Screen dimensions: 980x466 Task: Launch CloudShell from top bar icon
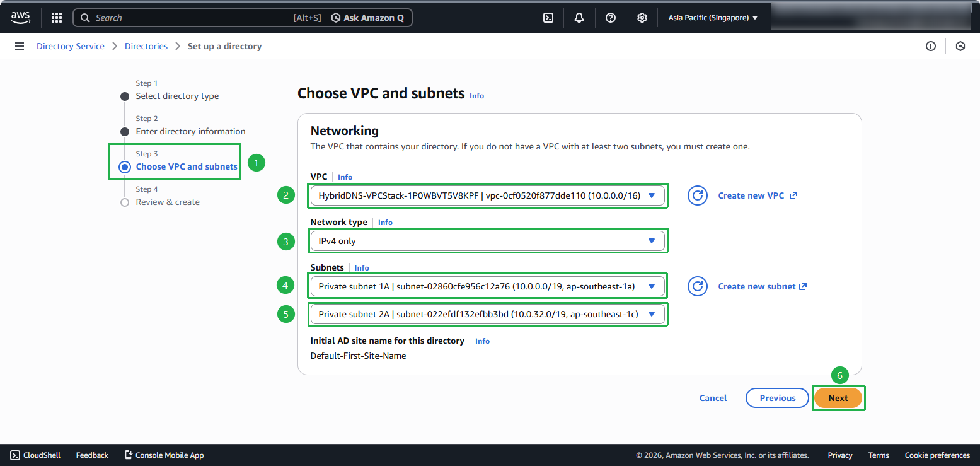click(548, 18)
